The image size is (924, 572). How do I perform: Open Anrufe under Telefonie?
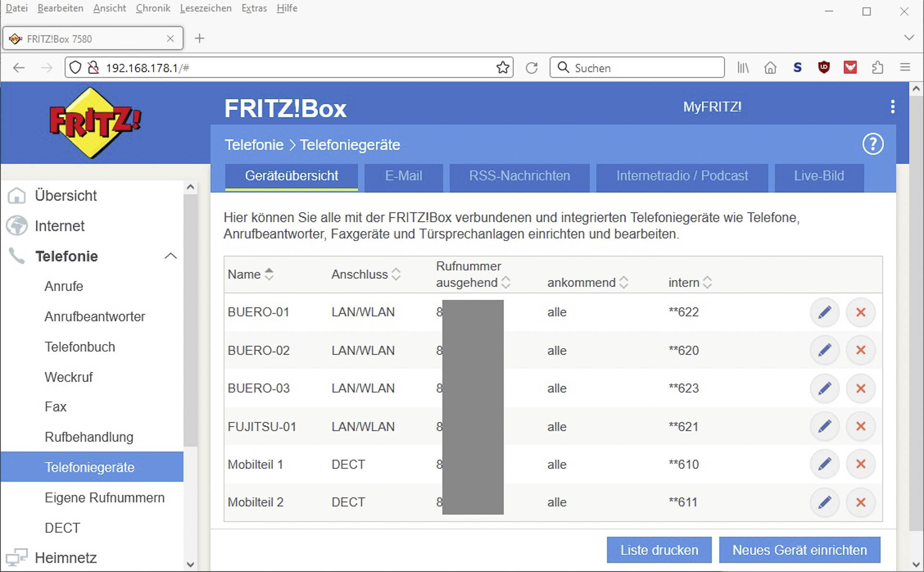pos(64,286)
